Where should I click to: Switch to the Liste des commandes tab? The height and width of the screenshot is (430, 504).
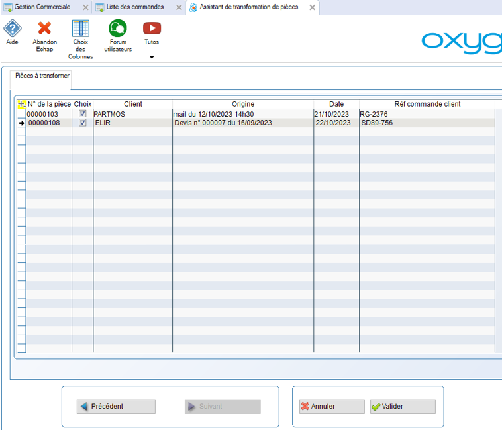click(134, 7)
